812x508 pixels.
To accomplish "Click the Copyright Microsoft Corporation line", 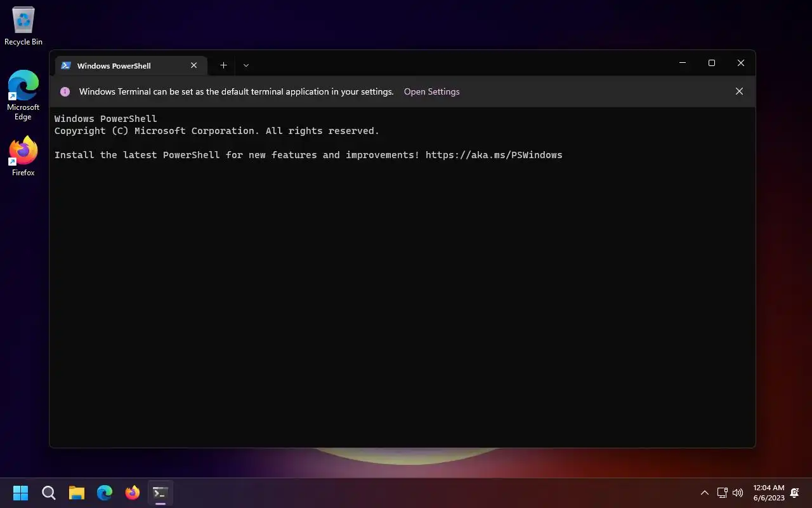I will (x=217, y=131).
